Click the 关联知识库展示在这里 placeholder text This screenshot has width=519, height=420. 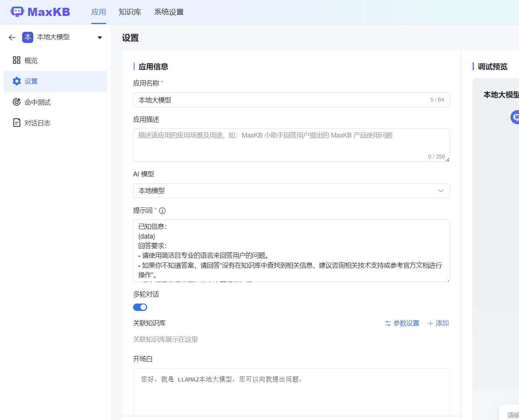click(x=166, y=339)
